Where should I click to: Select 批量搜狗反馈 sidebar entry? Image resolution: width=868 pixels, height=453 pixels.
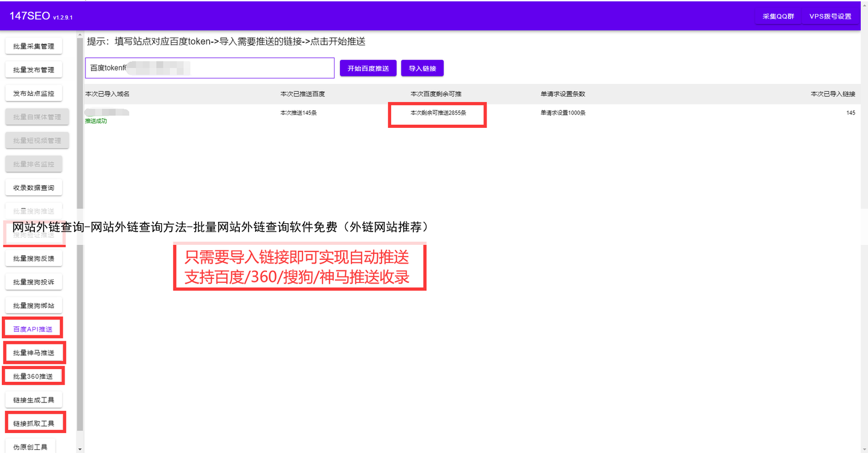click(34, 259)
